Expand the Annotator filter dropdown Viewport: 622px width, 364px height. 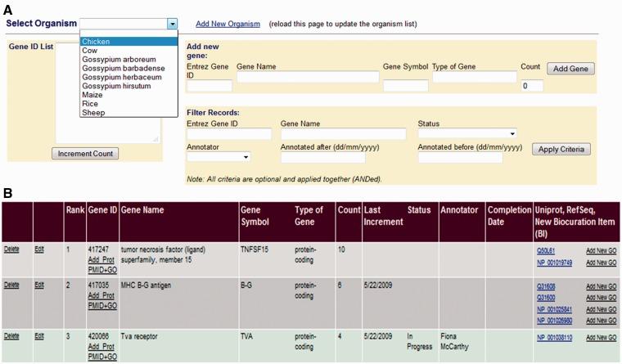coord(219,156)
